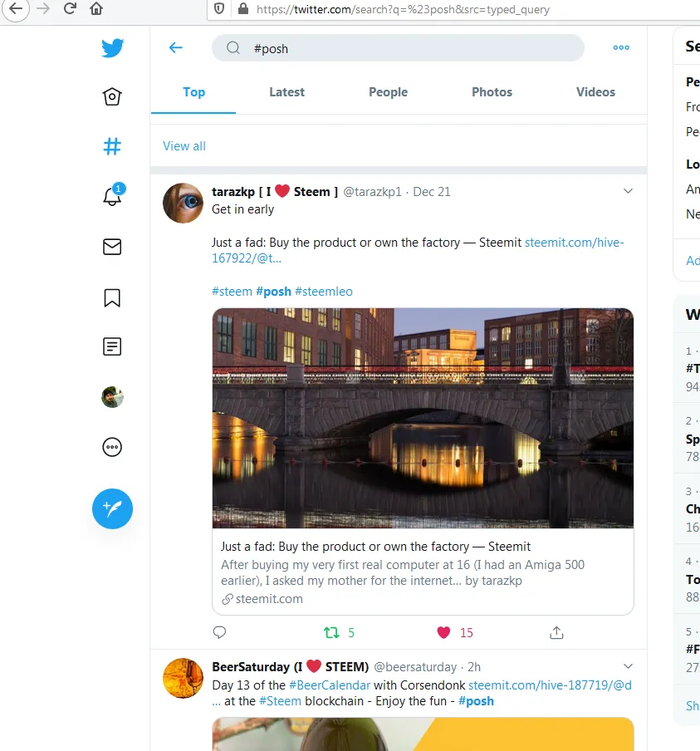Switch to the Videos tab

595,92
